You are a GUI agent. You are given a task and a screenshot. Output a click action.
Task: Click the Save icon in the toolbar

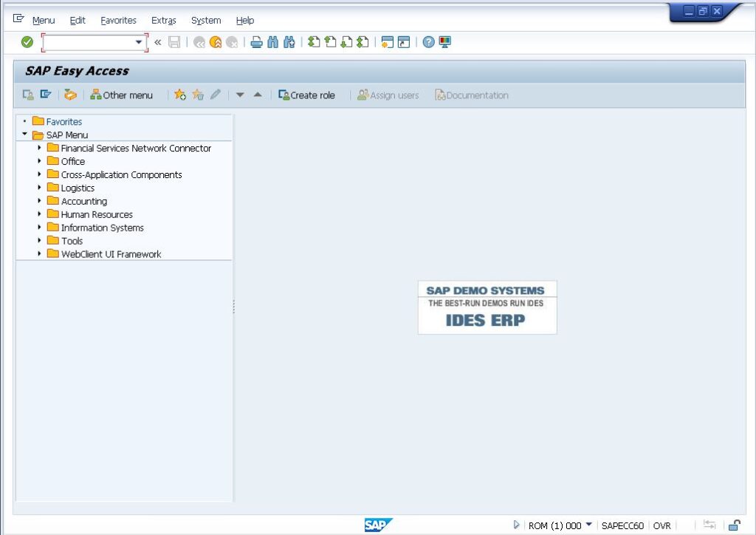(175, 42)
